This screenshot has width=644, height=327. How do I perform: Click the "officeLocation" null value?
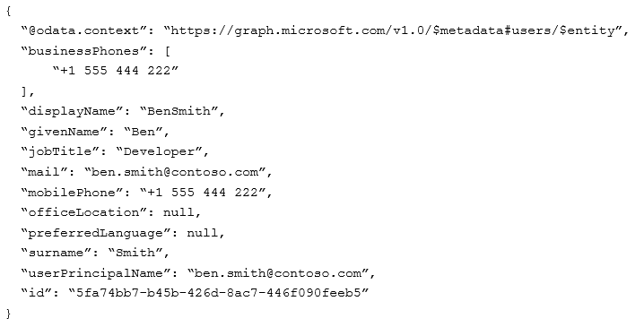coord(178,212)
